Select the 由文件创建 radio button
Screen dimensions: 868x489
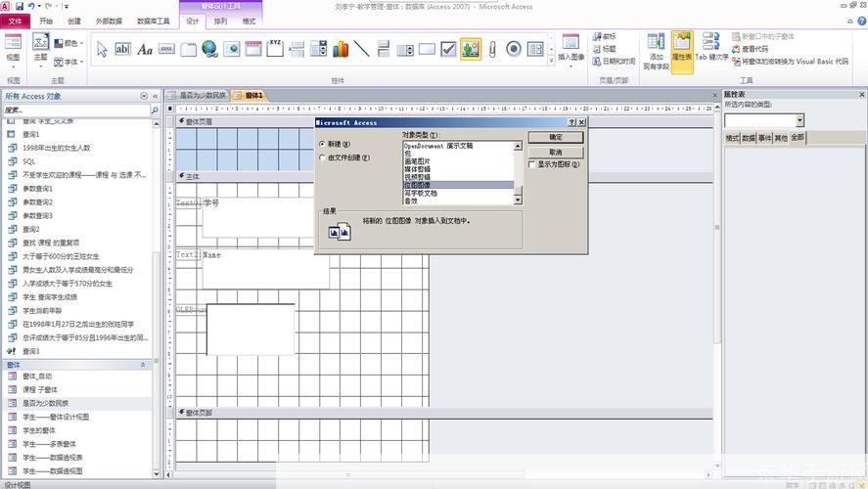322,157
